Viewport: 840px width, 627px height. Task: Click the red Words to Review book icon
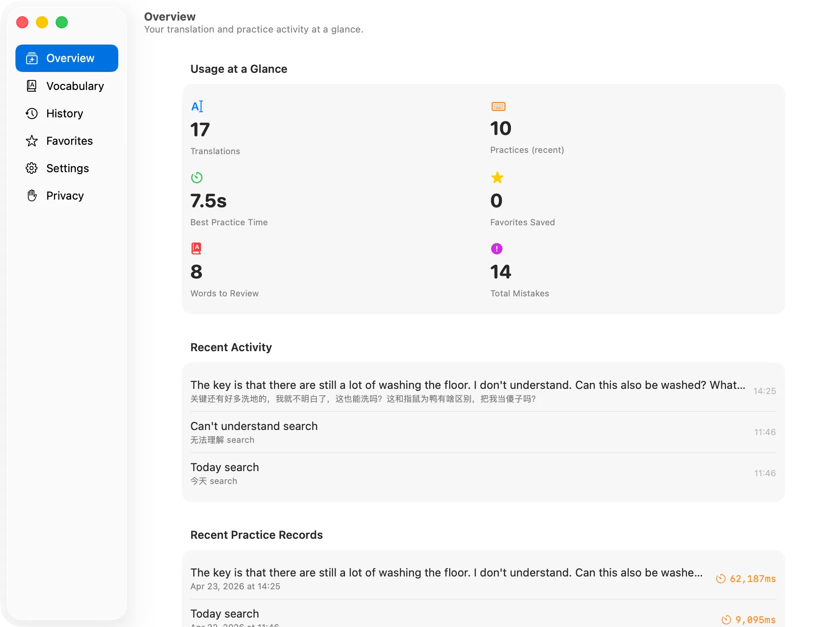[x=196, y=248]
